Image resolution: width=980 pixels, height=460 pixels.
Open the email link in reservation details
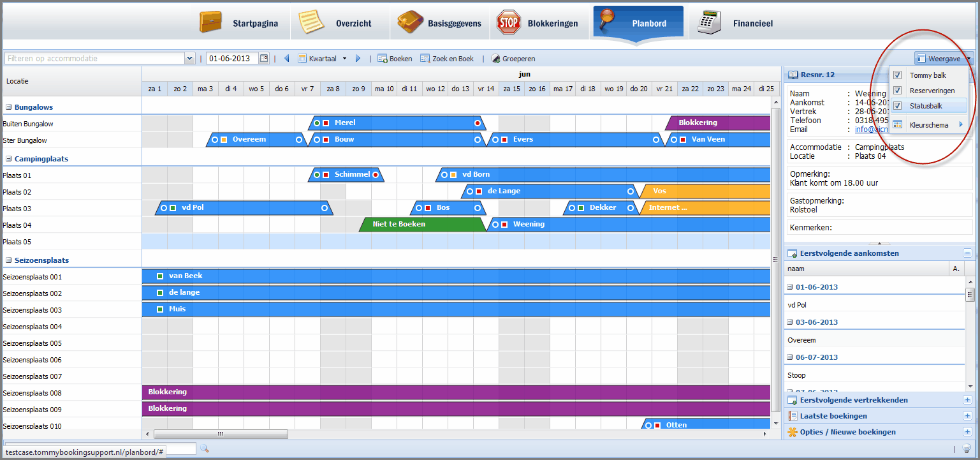(871, 130)
